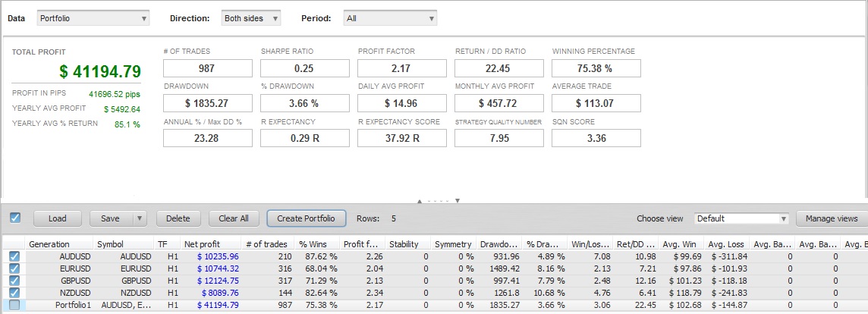
Task: Open Save button's dropdown arrow
Action: [139, 218]
